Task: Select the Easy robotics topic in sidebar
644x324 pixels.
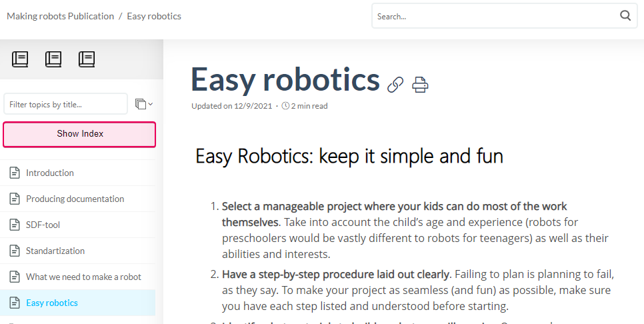Action: (52, 303)
